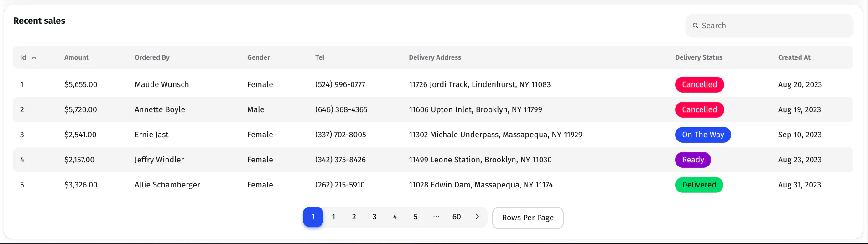This screenshot has height=244, width=868.
Task: Click the Ordered By column header
Action: tap(152, 57)
